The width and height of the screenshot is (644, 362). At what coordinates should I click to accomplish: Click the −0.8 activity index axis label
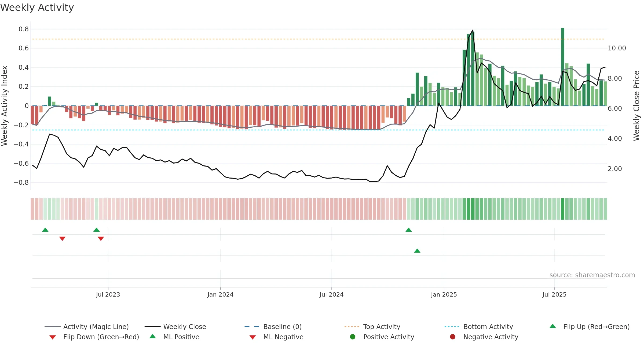click(x=21, y=183)
